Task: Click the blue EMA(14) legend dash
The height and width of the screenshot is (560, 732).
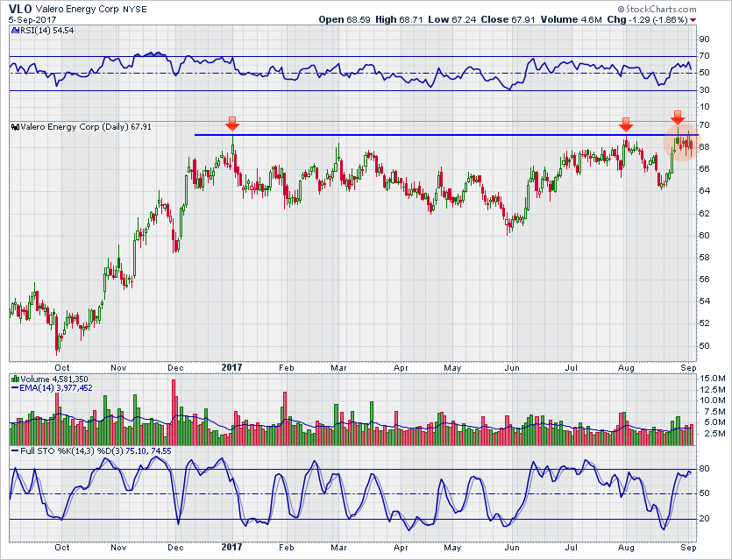Action: (x=15, y=388)
